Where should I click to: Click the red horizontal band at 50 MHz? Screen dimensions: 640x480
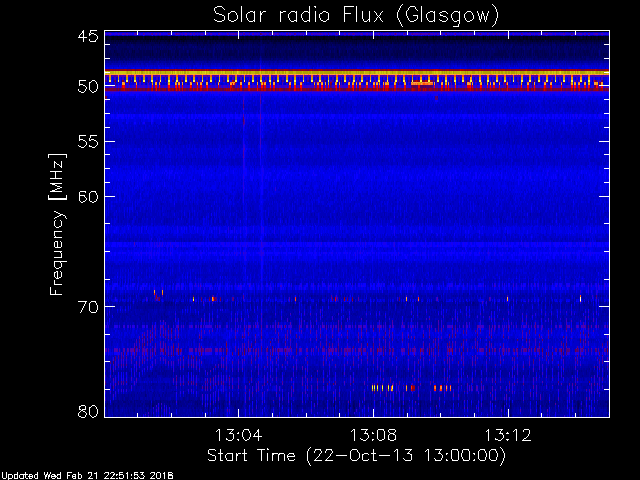click(x=357, y=89)
